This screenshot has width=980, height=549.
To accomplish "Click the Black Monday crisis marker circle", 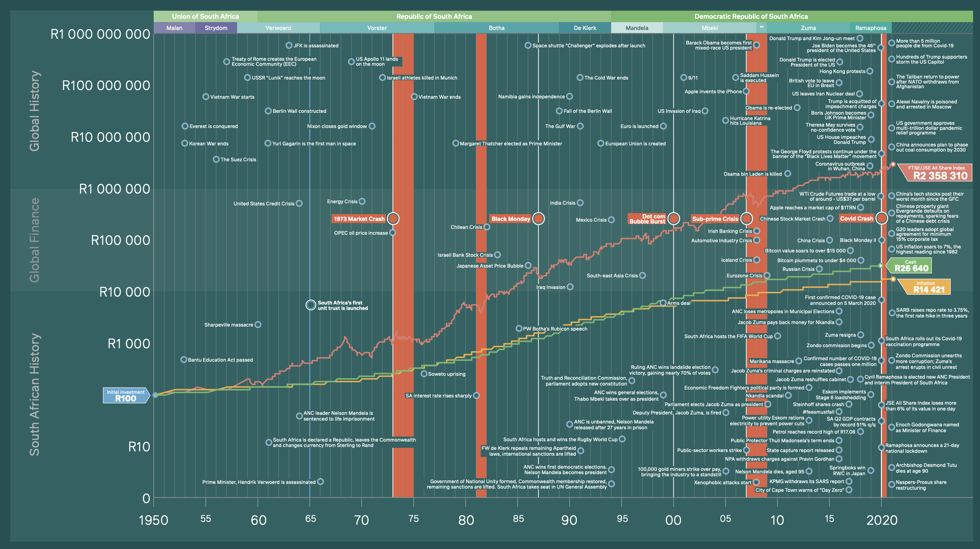I will [x=538, y=218].
